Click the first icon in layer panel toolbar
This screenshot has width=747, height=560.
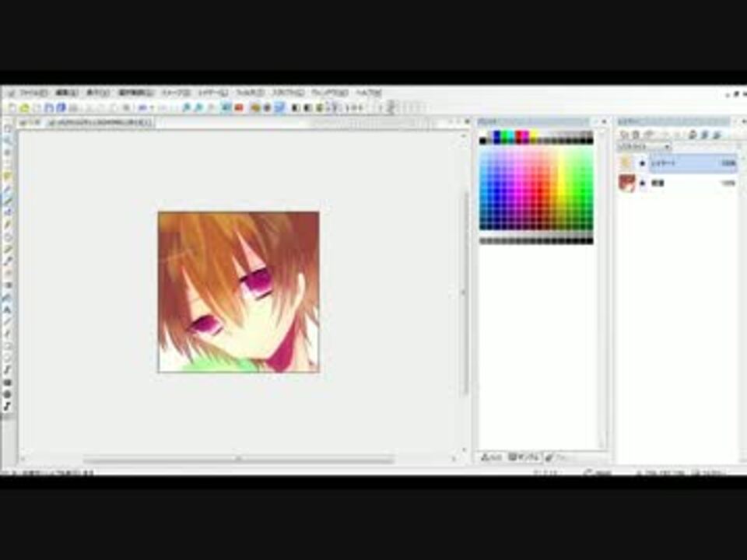623,135
